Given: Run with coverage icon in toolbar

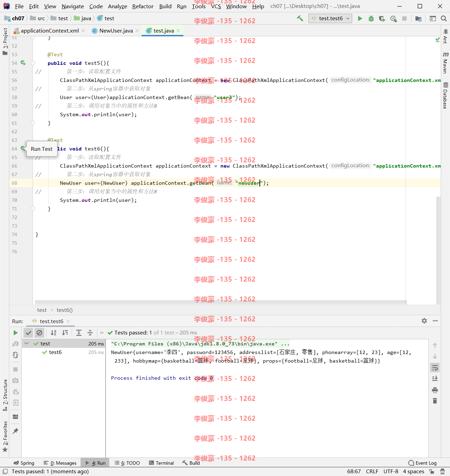Looking at the screenshot, I should [382, 19].
